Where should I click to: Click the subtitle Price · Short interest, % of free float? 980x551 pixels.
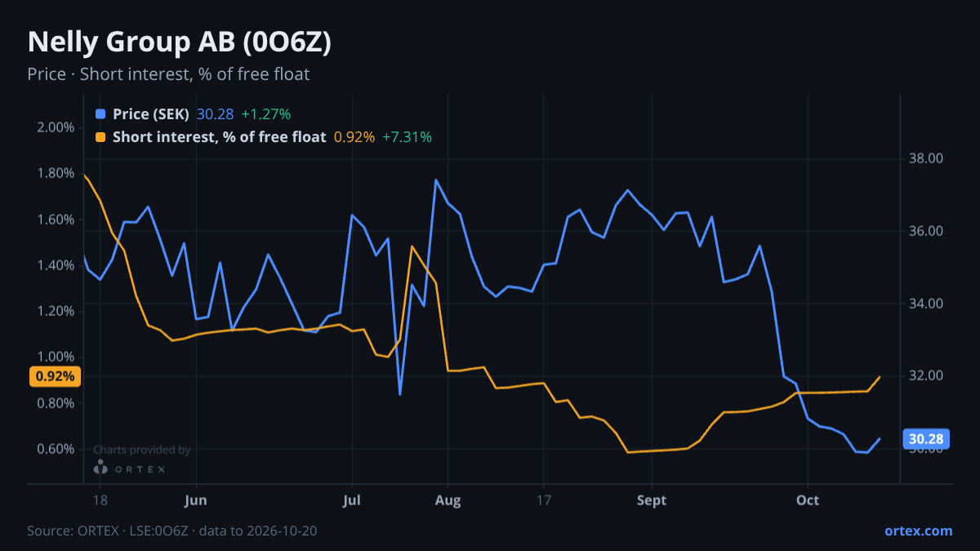[168, 74]
